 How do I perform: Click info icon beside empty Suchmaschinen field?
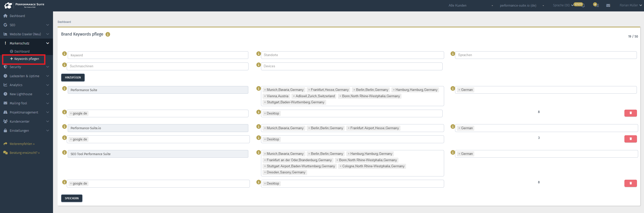[64, 65]
